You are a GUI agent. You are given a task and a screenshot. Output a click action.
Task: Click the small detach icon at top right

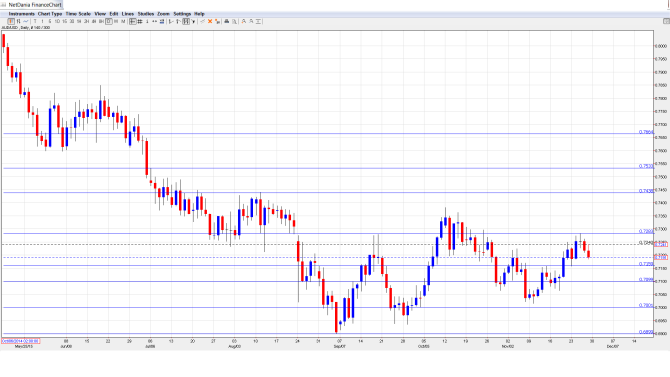pos(666,21)
